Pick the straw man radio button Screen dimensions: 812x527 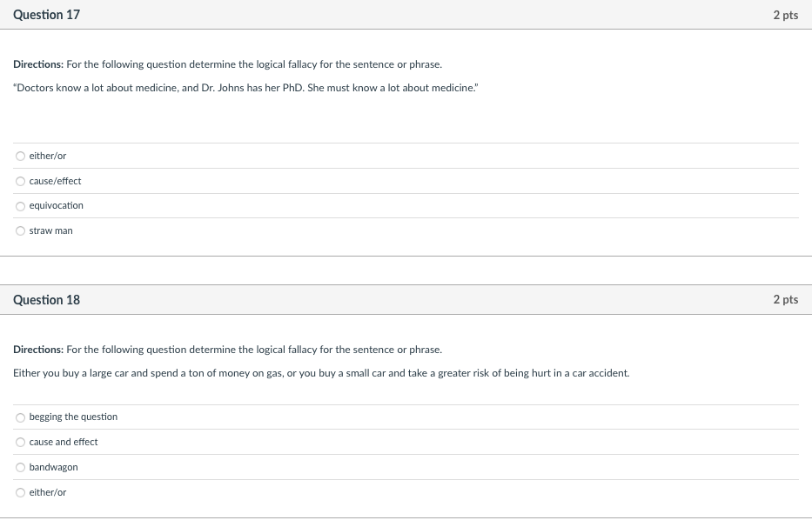(x=20, y=230)
